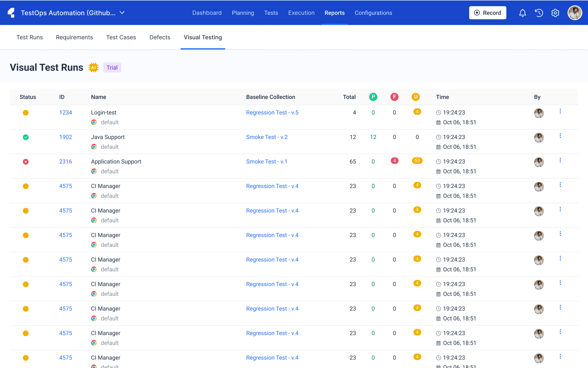The image size is (588, 368).
Task: Click the AI badge beside Visual Test Runs
Action: pos(93,67)
